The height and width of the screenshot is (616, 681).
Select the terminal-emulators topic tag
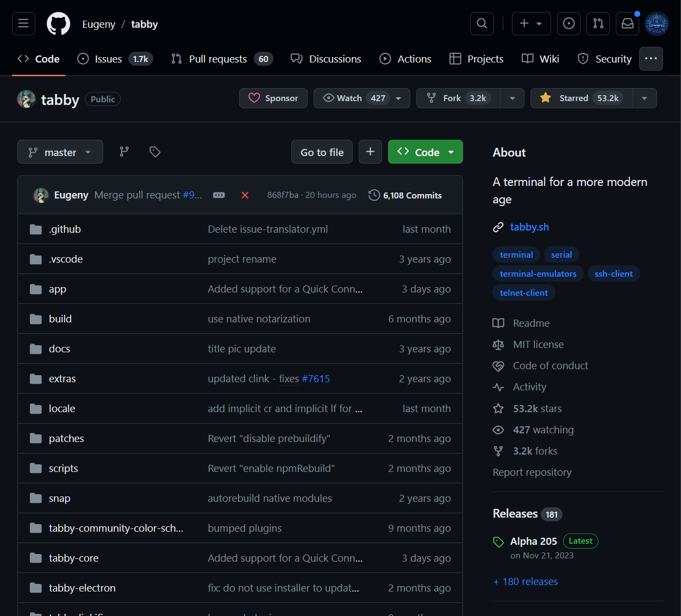538,273
